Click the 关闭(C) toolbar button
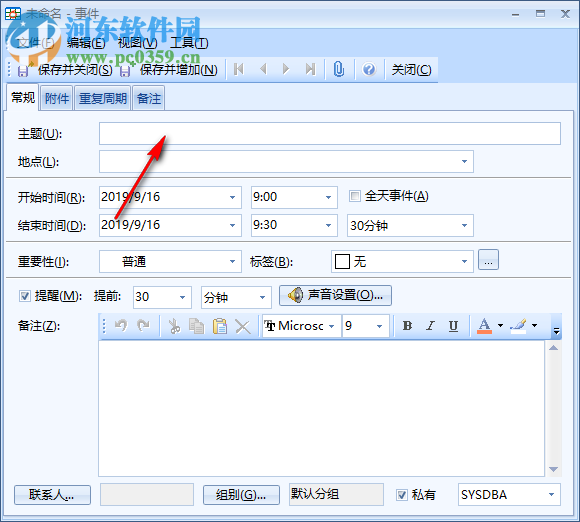The image size is (580, 522). (x=411, y=70)
